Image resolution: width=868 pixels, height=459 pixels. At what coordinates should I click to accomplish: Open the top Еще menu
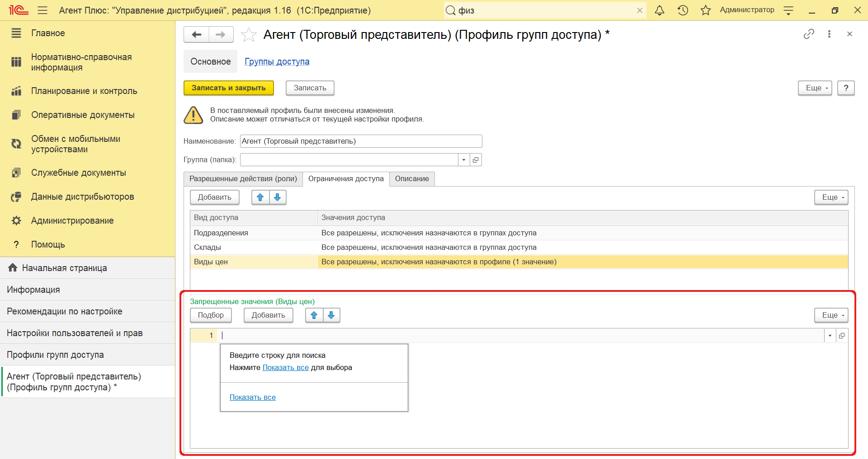click(815, 88)
